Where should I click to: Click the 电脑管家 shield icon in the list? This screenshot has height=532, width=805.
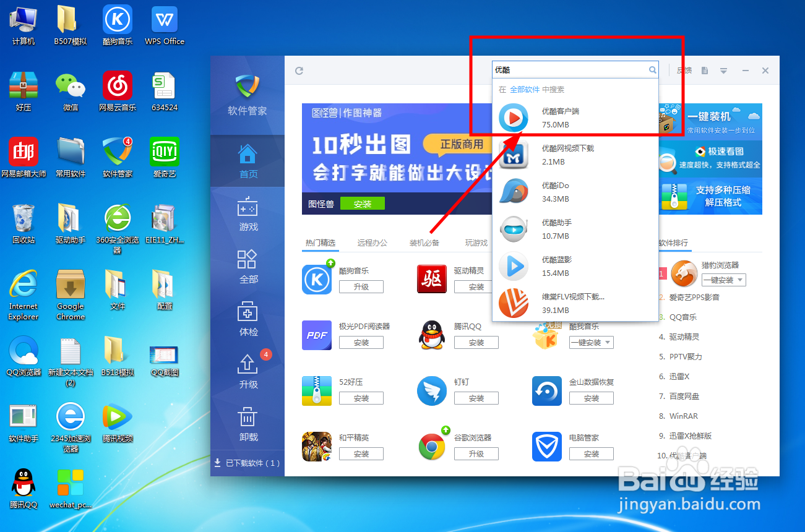pos(547,447)
